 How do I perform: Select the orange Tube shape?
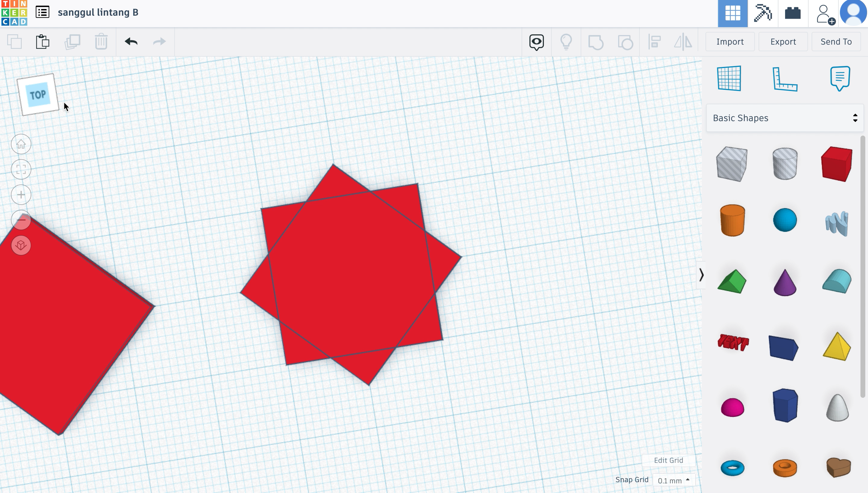[785, 468]
